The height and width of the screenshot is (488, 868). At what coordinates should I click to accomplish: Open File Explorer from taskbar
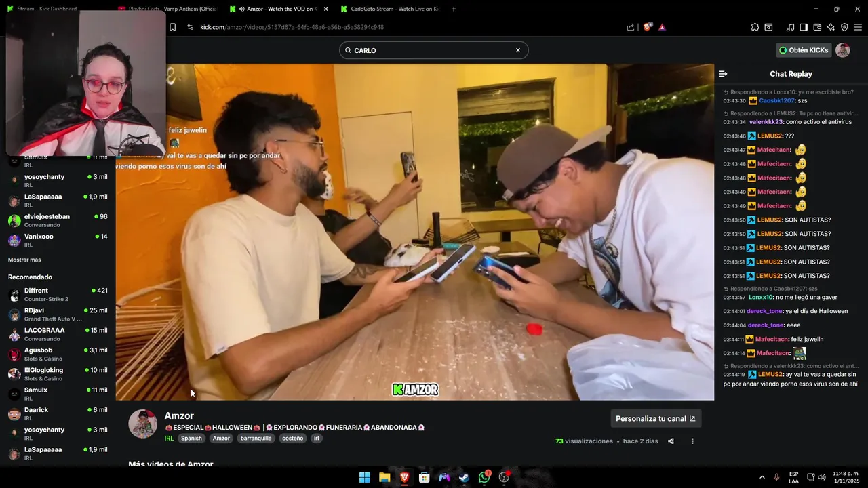384,477
